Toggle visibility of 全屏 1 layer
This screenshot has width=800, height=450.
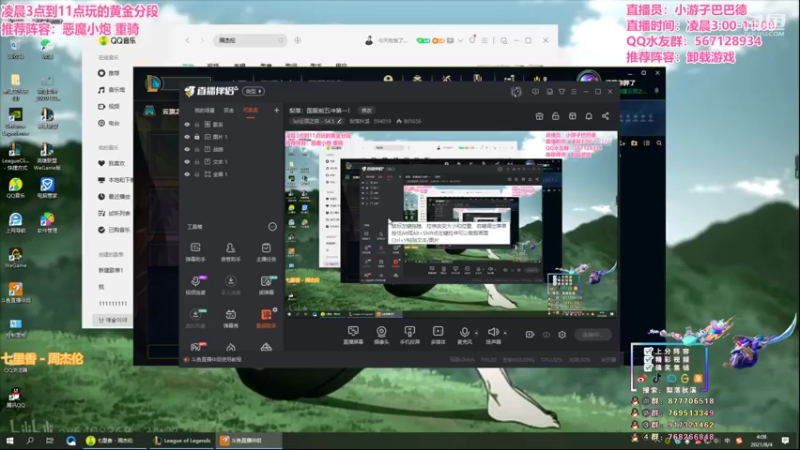(187, 174)
